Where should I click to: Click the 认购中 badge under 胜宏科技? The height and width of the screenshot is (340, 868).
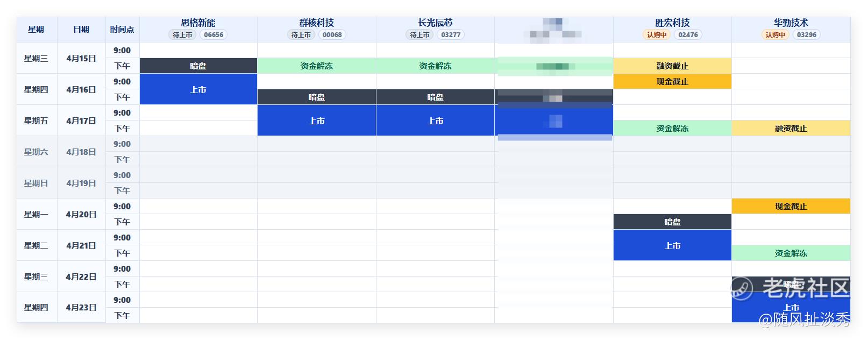click(657, 35)
